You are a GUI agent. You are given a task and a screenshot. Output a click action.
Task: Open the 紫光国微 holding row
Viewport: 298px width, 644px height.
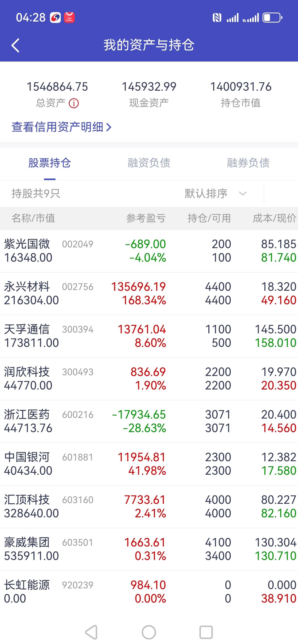tap(149, 251)
